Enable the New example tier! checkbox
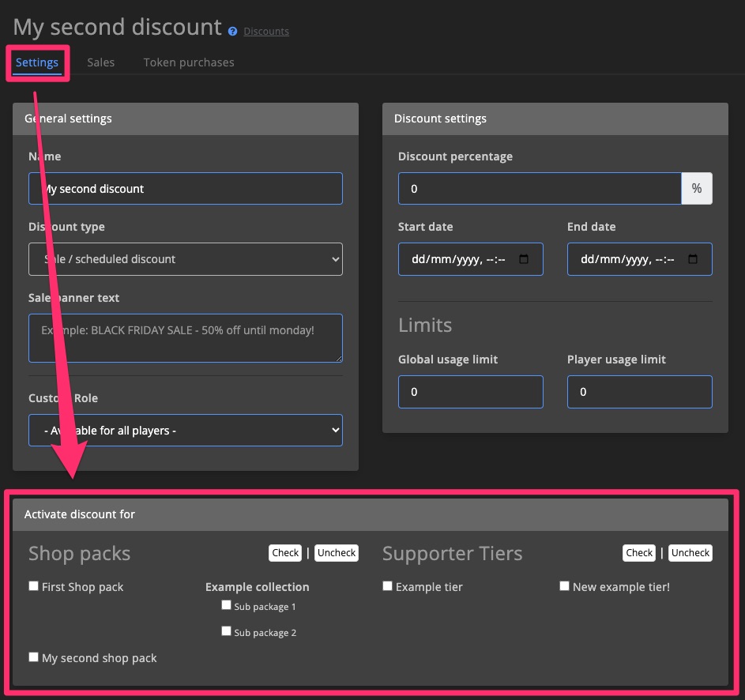Screen dimensions: 745x700 click(x=564, y=585)
